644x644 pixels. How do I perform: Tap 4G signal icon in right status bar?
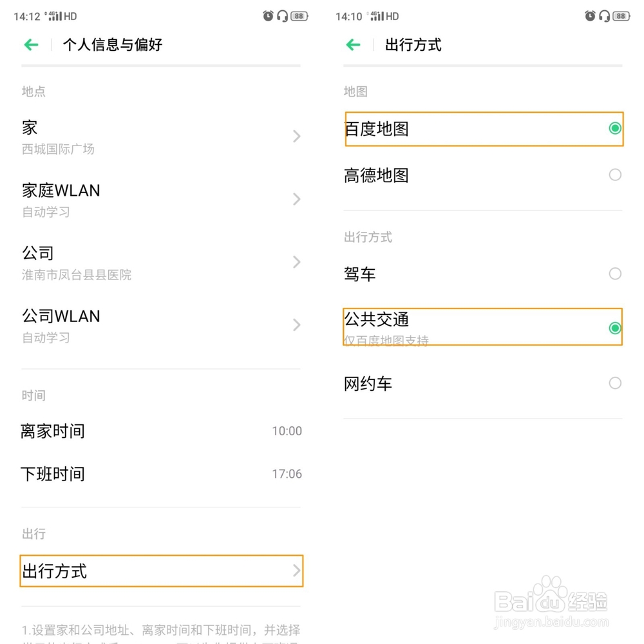(x=375, y=16)
